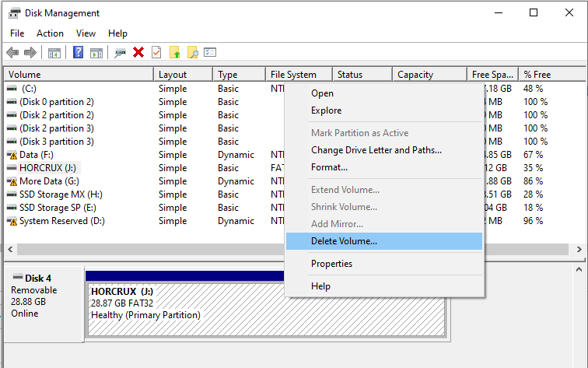Viewport: 588px width, 368px height.
Task: Open the View menu
Action: click(86, 33)
